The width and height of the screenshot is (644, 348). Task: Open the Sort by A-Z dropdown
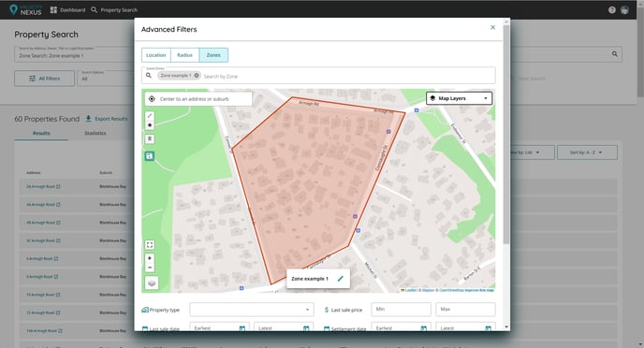point(587,152)
